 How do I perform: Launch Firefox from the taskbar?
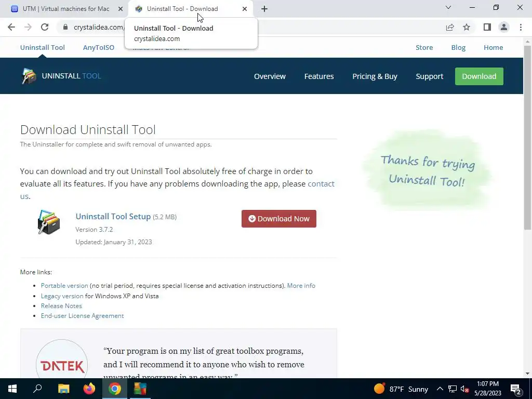pyautogui.click(x=89, y=389)
